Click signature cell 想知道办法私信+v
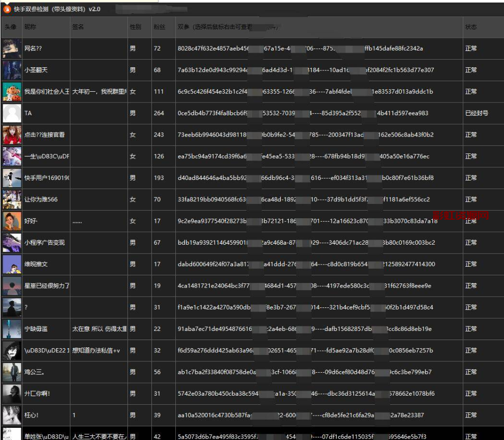Viewport: 504px width, 440px height. pos(98,351)
